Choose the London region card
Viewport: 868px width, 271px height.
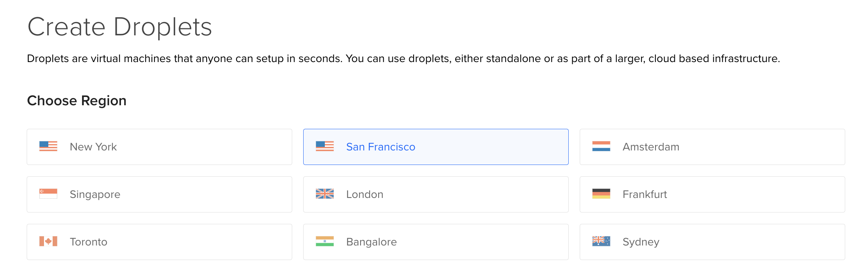(436, 194)
